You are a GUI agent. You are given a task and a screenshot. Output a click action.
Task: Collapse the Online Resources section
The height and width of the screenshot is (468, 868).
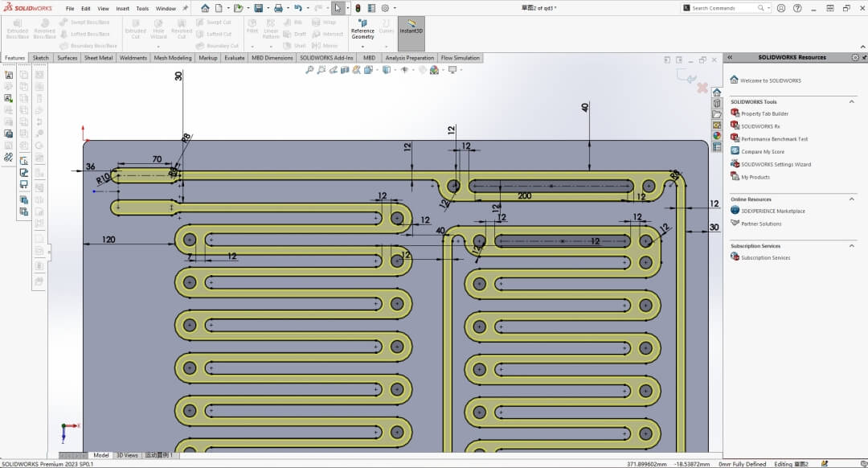tap(851, 199)
